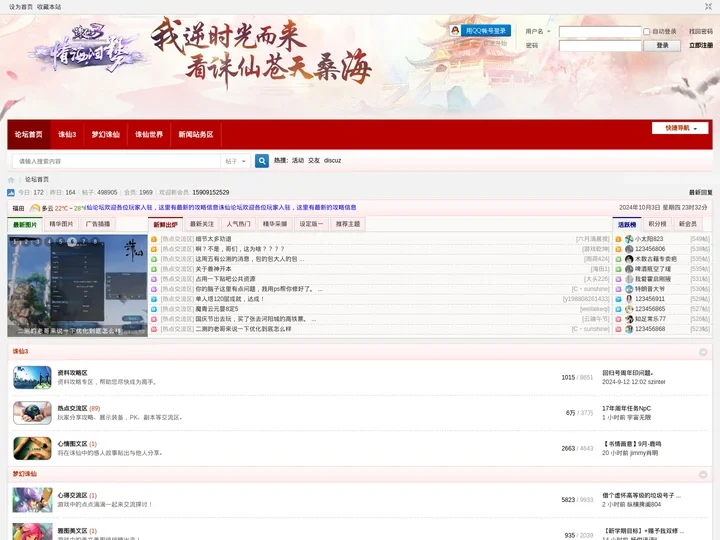720x540 pixels.
Task: Open the latest post 17年周年任务NpC
Action: click(626, 408)
